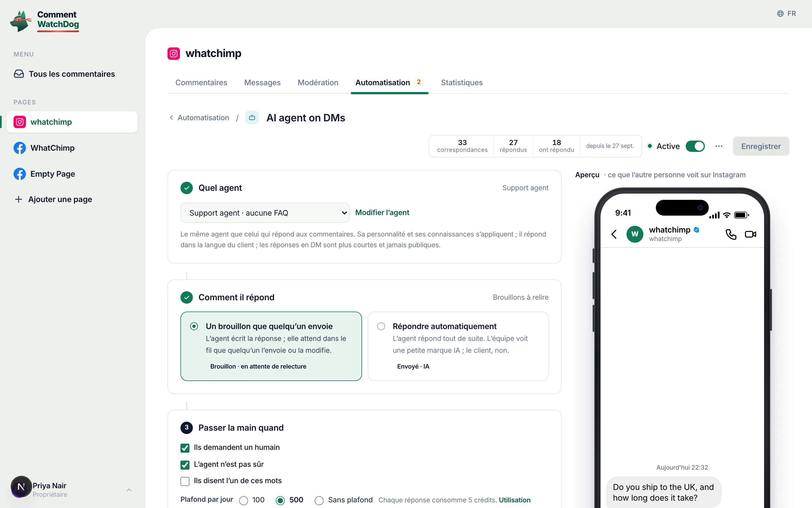Viewport: 812px width, 508px height.
Task: Click the Facebook icon for WhatChimp page
Action: tap(20, 148)
